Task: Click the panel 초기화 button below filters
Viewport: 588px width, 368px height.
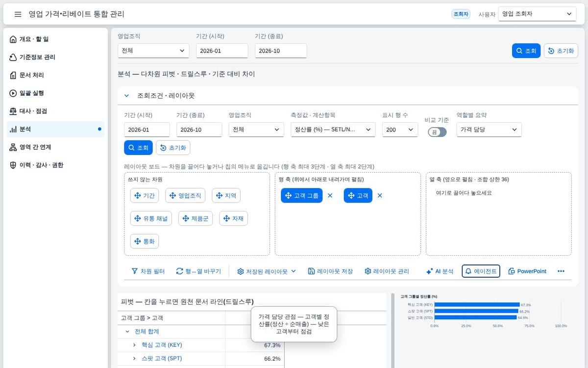Action: [173, 148]
